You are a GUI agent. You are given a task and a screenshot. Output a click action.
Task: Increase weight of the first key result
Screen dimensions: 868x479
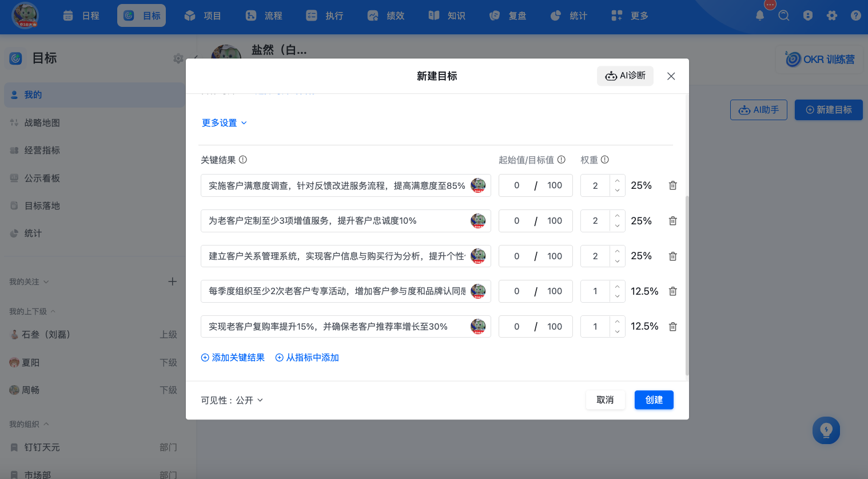tap(618, 181)
